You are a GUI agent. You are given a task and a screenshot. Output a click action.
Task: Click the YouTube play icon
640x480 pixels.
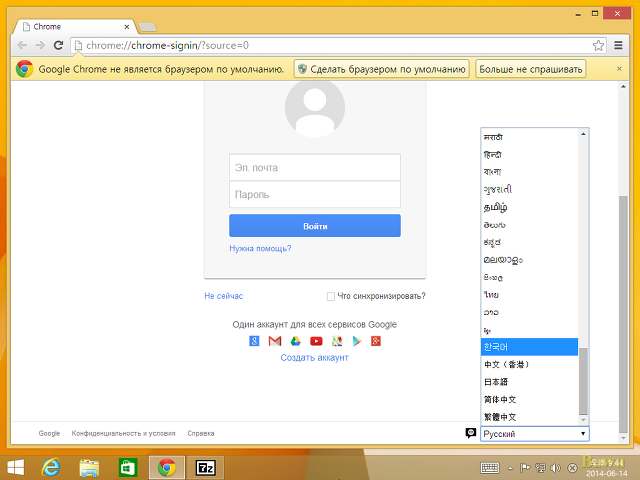(x=316, y=341)
